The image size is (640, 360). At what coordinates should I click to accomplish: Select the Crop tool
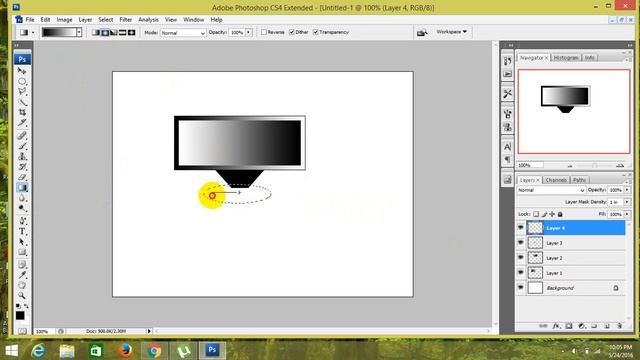pos(22,112)
